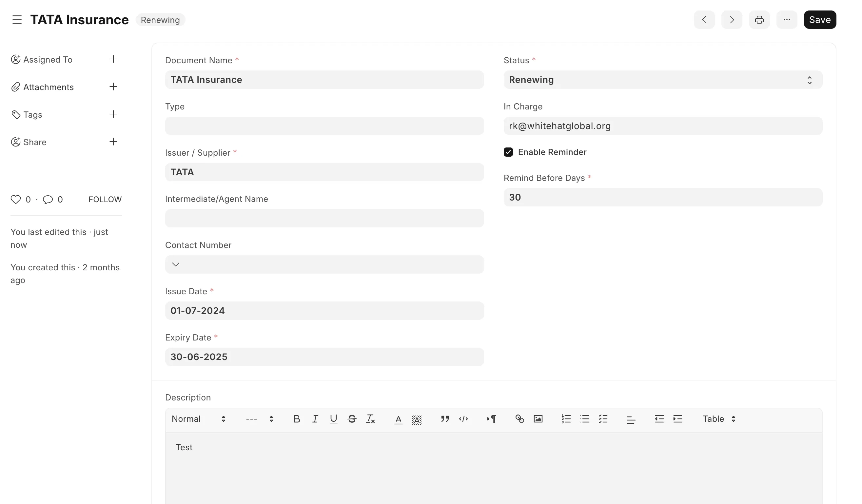Click the Renewing status badge in header
The height and width of the screenshot is (504, 862).
(160, 20)
